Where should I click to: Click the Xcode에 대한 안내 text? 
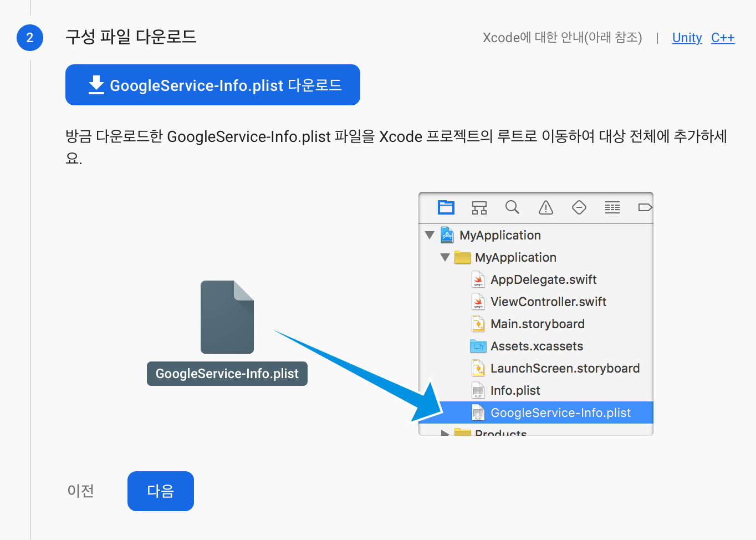pos(562,38)
